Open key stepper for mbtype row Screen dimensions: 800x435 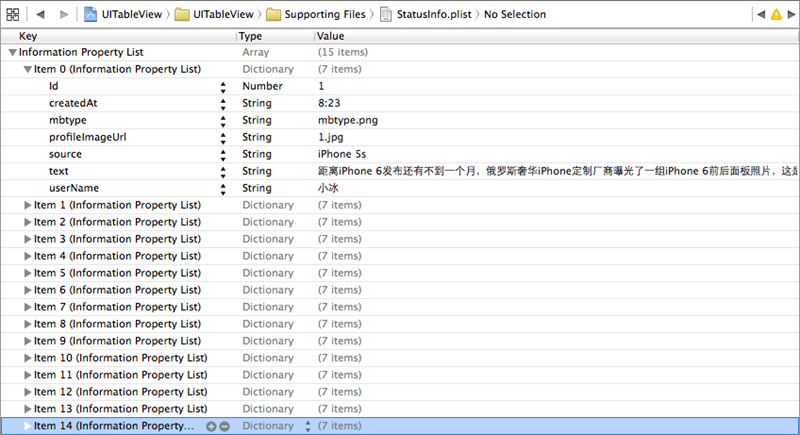click(x=223, y=121)
